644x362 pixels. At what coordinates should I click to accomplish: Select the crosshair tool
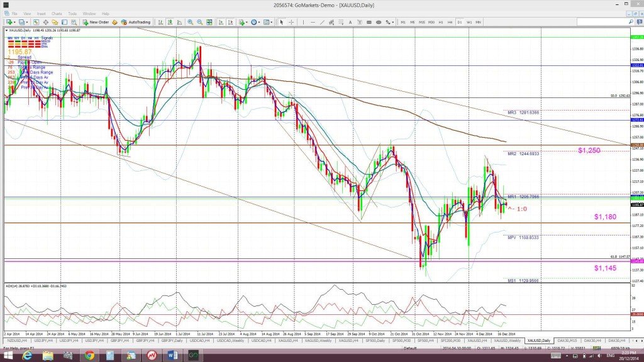(291, 22)
